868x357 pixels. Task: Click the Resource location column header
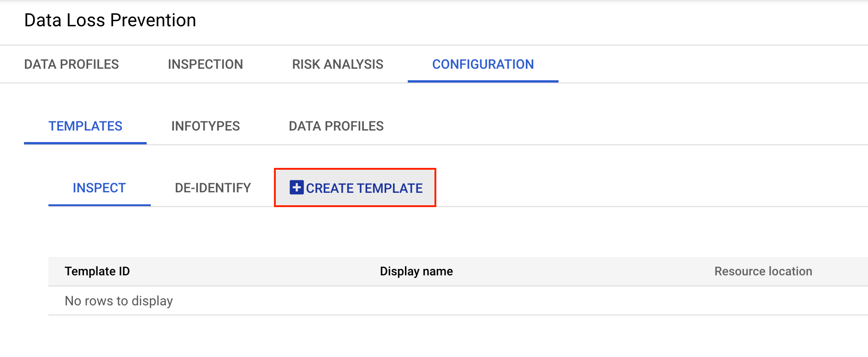763,271
